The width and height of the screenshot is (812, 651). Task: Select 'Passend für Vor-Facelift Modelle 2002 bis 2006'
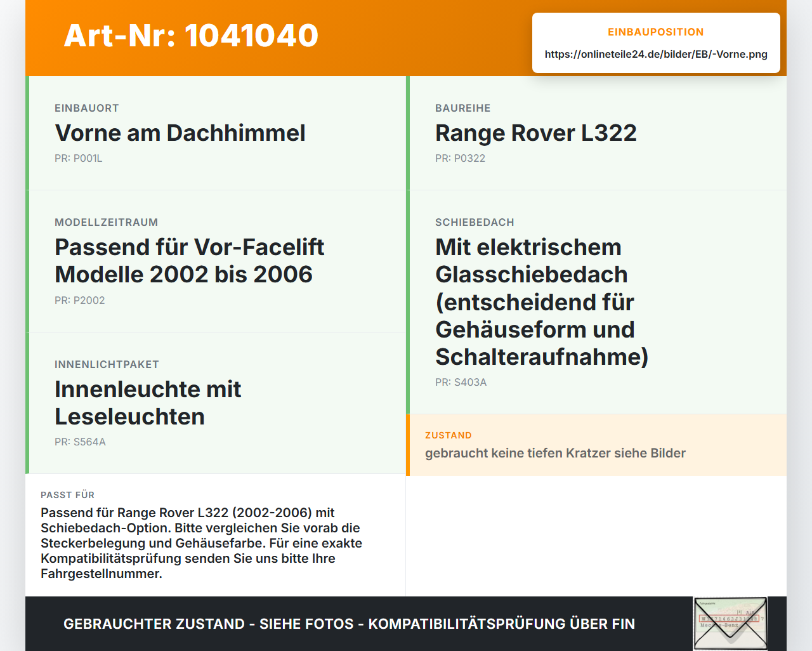190,261
